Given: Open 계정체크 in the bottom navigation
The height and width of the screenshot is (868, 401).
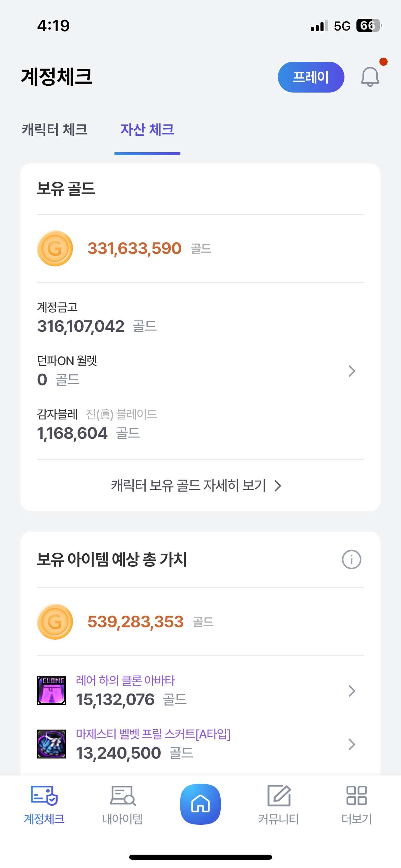Looking at the screenshot, I should click(44, 805).
